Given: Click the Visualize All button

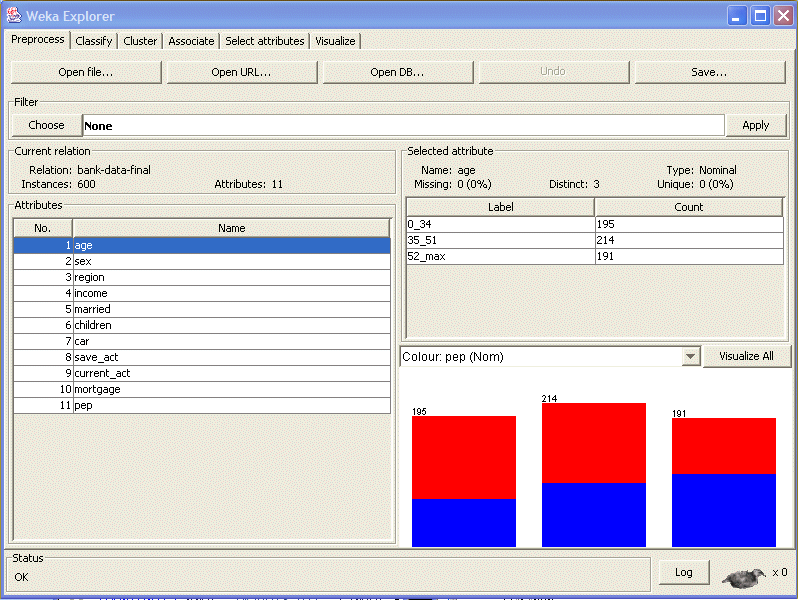Looking at the screenshot, I should click(x=746, y=356).
